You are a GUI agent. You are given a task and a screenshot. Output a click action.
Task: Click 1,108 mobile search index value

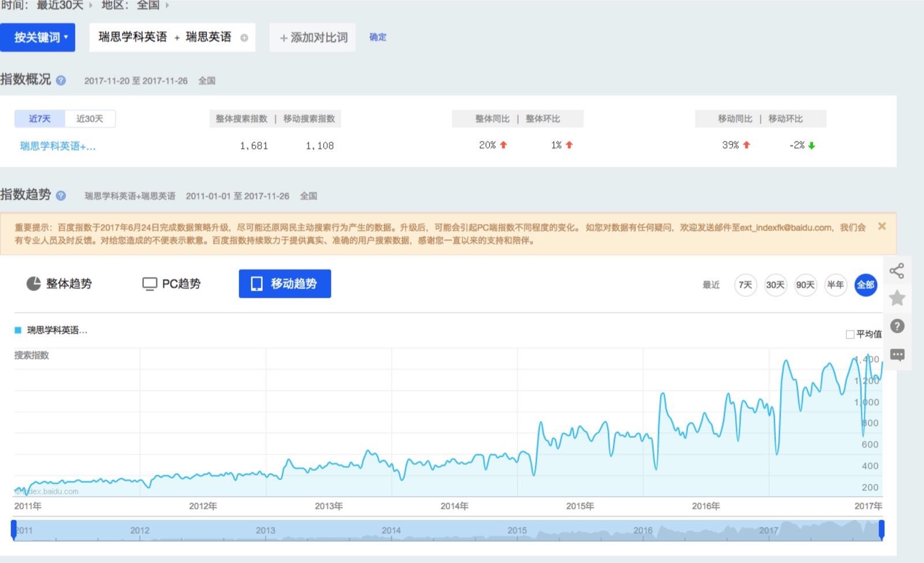(x=320, y=146)
